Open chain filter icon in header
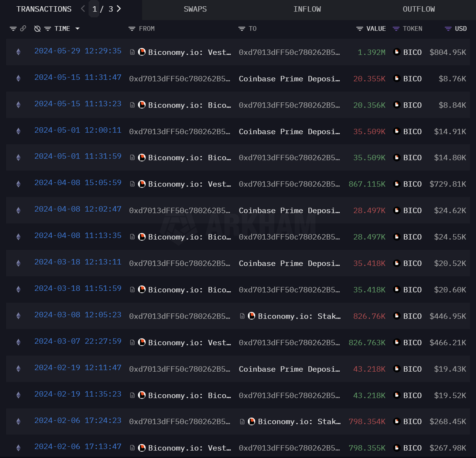 coord(13,29)
